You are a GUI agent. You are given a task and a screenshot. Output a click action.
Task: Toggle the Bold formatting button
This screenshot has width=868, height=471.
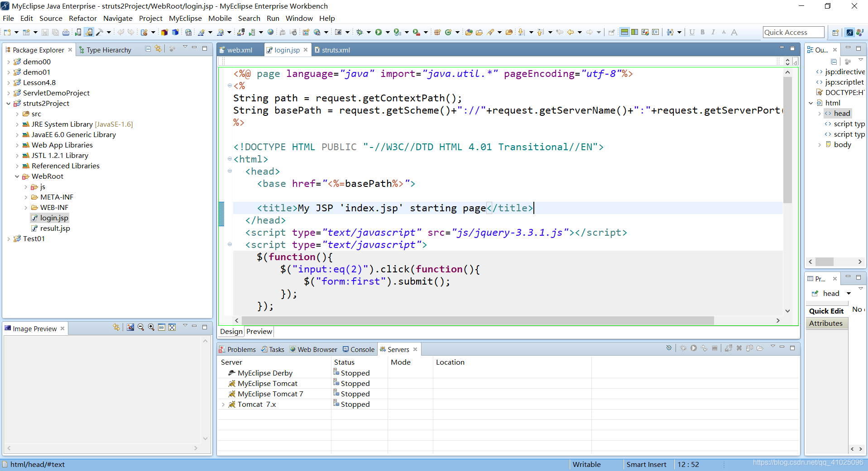[703, 32]
